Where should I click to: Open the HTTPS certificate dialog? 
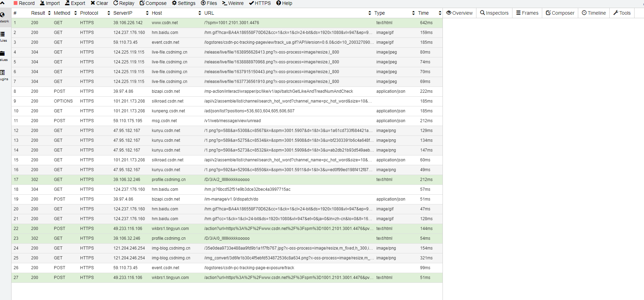260,3
